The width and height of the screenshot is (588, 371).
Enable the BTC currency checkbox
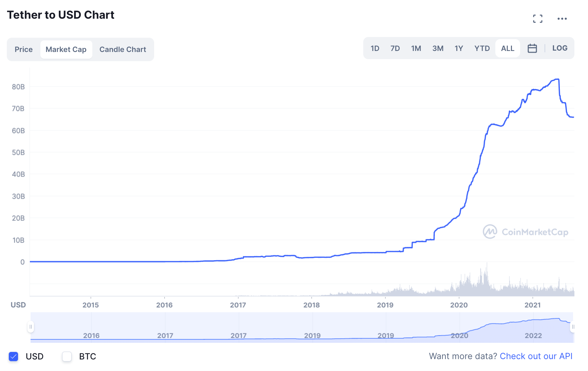(67, 356)
